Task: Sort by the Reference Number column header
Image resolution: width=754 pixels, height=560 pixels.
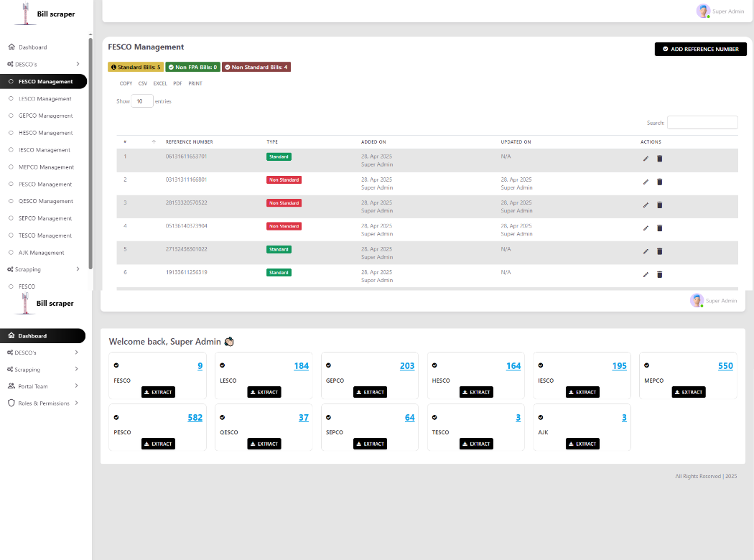Action: [x=189, y=142]
